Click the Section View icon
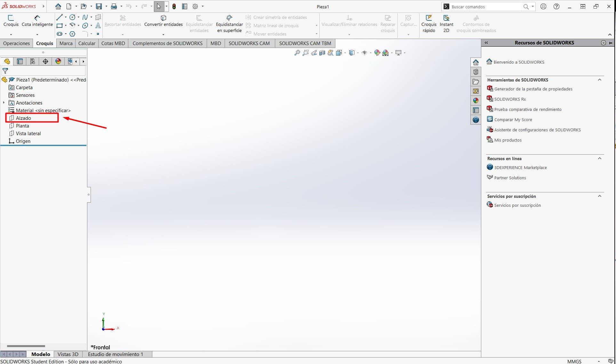Viewport: 616px width, 364px height. pos(322,53)
